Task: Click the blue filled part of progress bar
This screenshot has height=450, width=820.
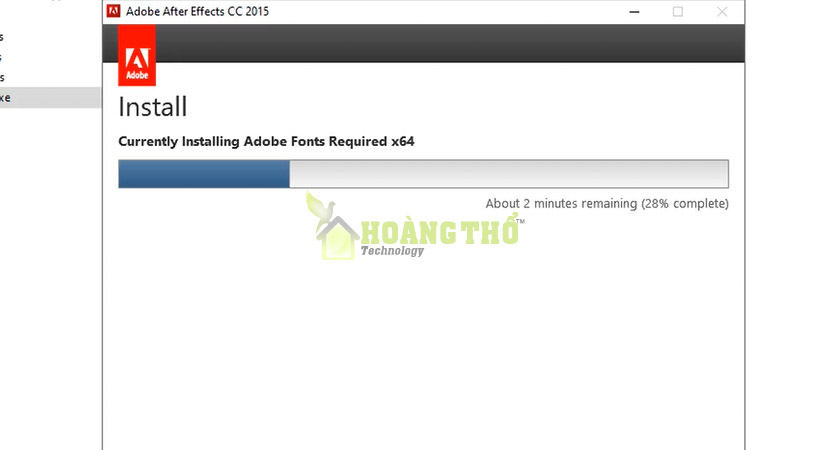Action: (204, 174)
